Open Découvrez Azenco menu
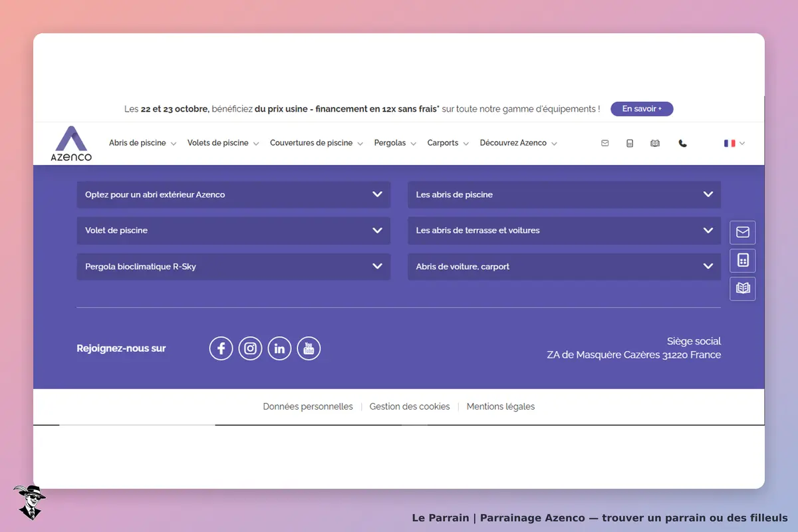This screenshot has width=798, height=532. click(519, 143)
